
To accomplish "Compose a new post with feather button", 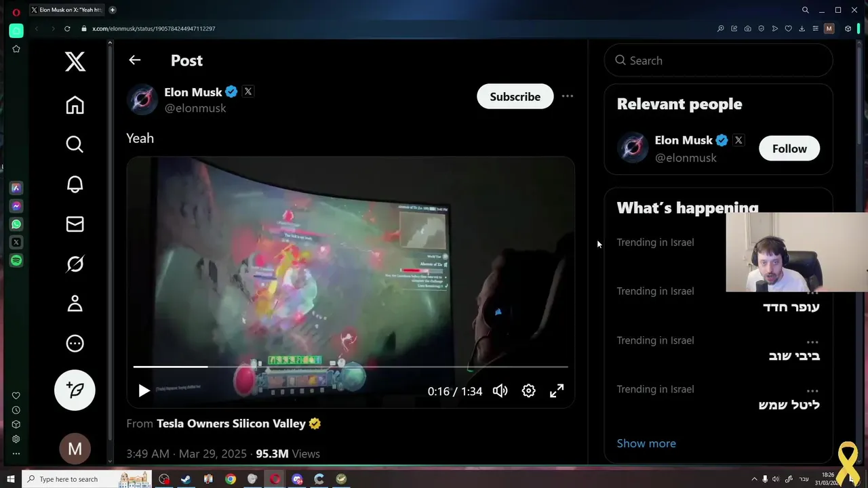I will point(75,390).
